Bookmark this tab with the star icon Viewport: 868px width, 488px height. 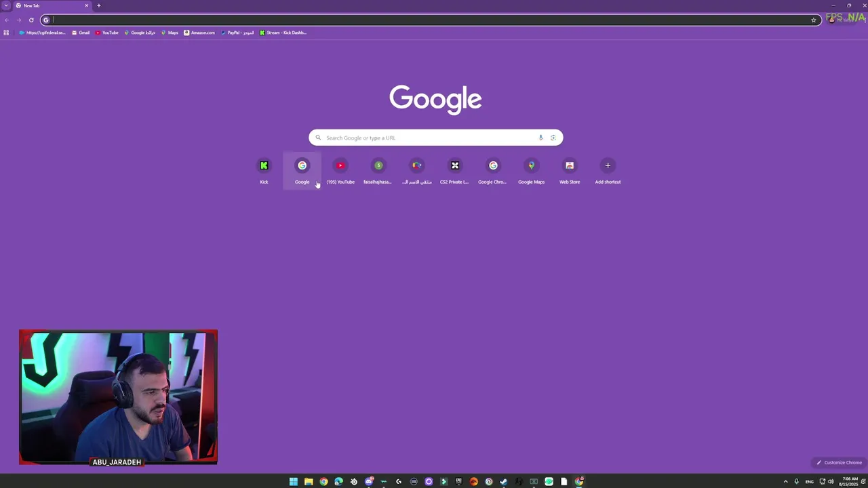[x=814, y=20]
